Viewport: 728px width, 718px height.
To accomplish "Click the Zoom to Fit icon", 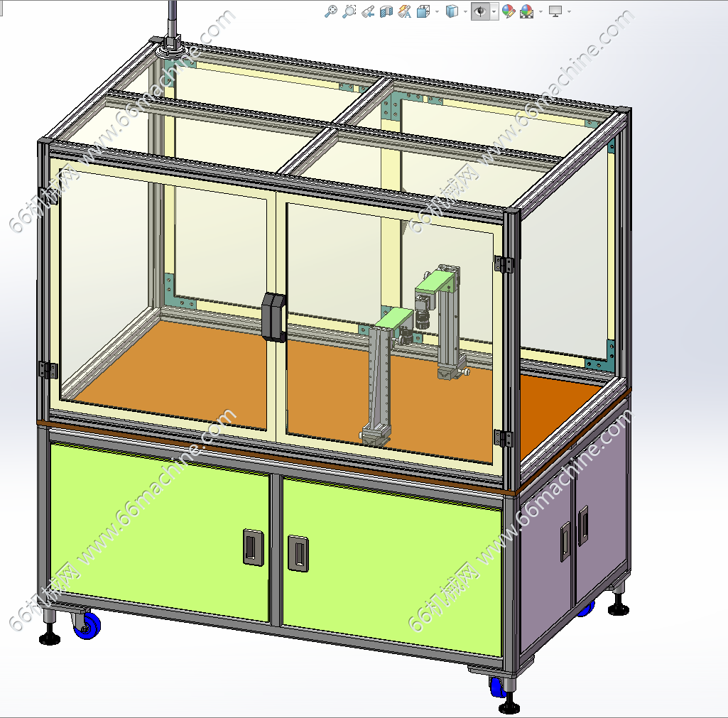I will (x=330, y=11).
